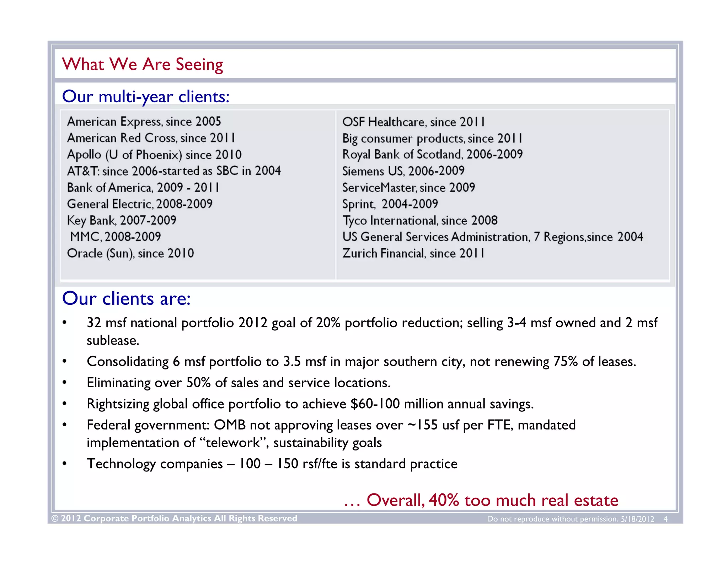
Task: Click 'Oracle (Sun), since 2010' entry
Action: coord(130,253)
